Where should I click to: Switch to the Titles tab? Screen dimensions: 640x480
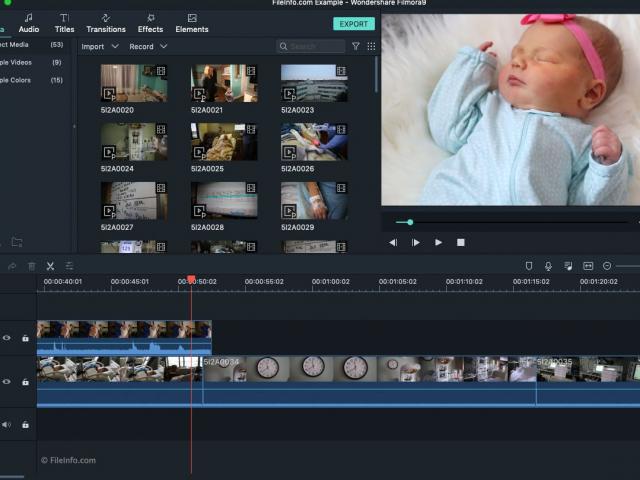[64, 23]
